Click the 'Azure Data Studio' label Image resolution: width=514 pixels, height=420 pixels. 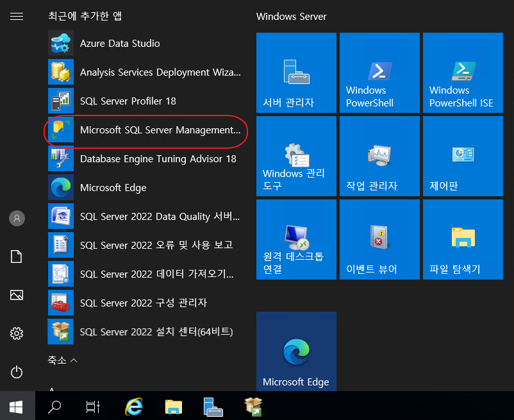[120, 43]
